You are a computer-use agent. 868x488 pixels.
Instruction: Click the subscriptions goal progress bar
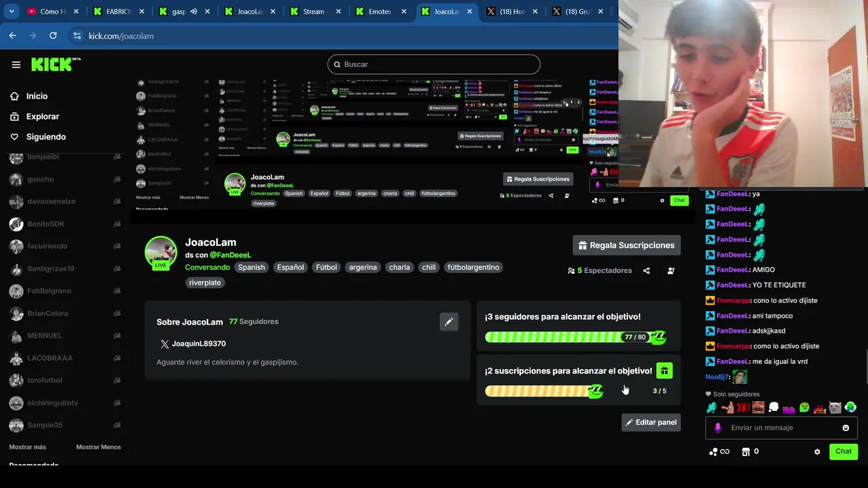(544, 391)
